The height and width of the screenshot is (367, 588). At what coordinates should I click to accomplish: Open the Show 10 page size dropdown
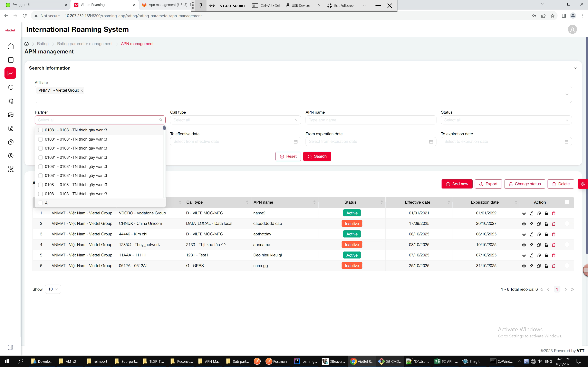tap(53, 289)
